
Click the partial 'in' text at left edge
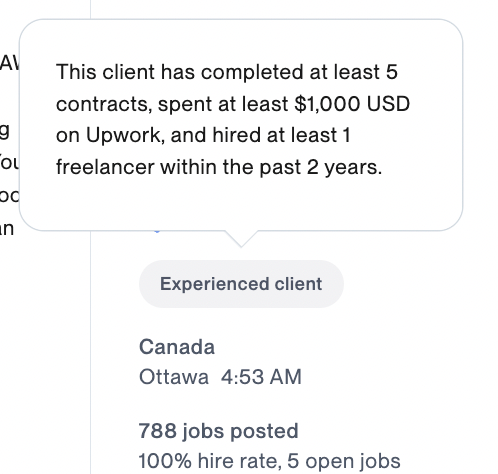click(x=7, y=229)
